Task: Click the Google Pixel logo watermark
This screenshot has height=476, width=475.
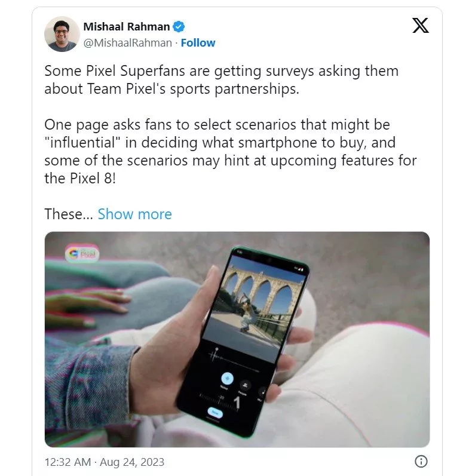Action: (84, 253)
